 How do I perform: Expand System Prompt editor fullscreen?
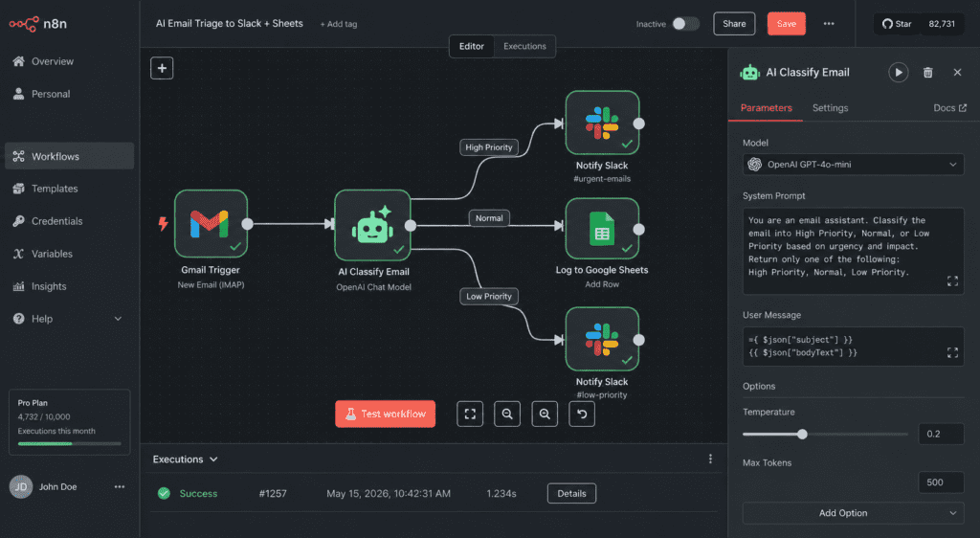[952, 281]
